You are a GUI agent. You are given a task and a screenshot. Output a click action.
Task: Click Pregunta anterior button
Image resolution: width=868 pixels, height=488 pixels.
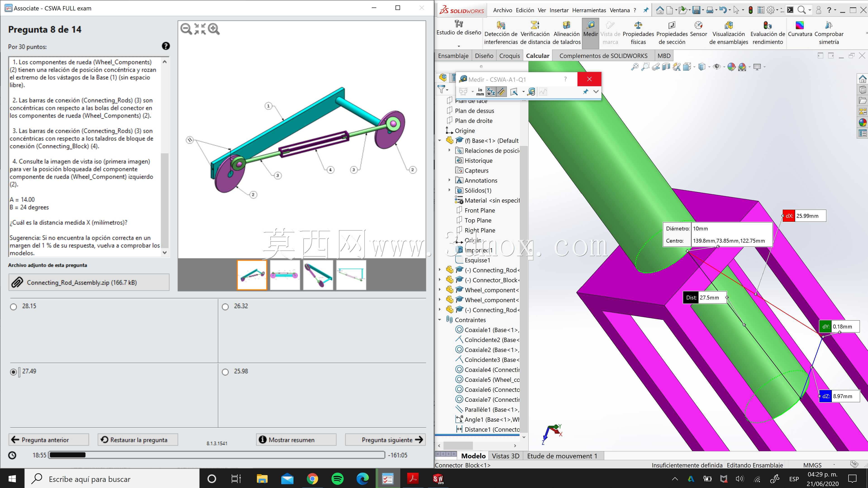49,440
